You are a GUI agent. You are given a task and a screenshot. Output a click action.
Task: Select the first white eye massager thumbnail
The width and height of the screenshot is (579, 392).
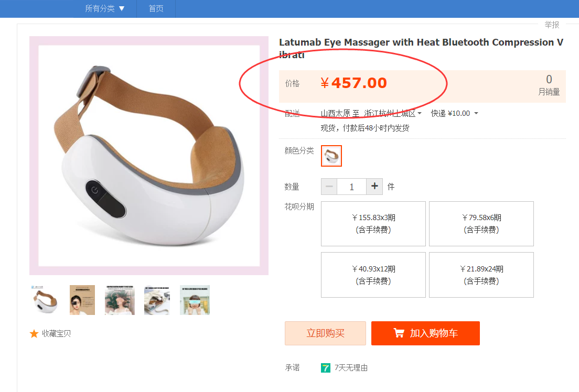click(45, 300)
